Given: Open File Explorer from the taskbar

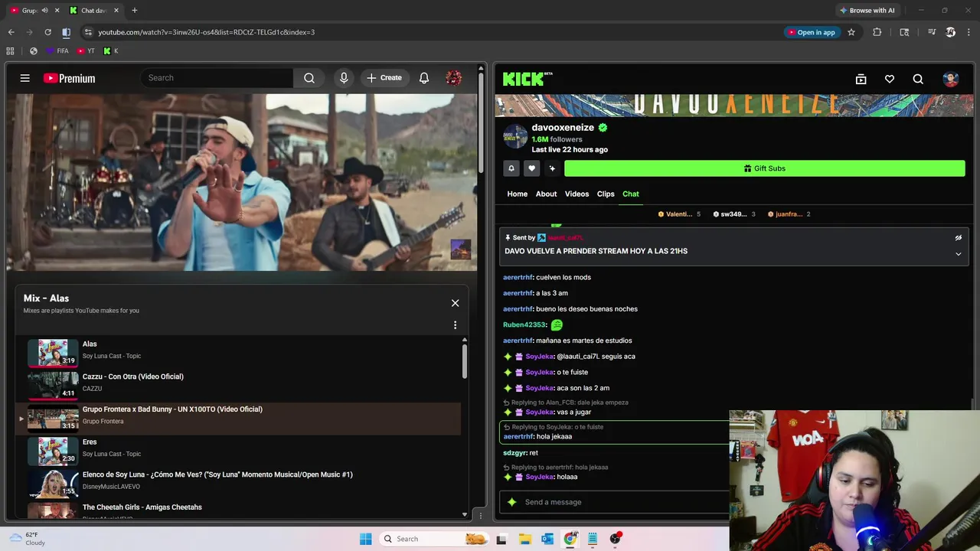Looking at the screenshot, I should [x=524, y=539].
